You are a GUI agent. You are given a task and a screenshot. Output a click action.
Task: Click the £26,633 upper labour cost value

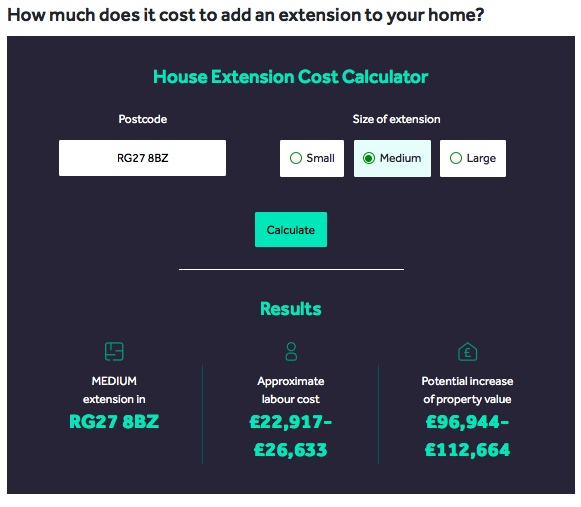(x=290, y=450)
